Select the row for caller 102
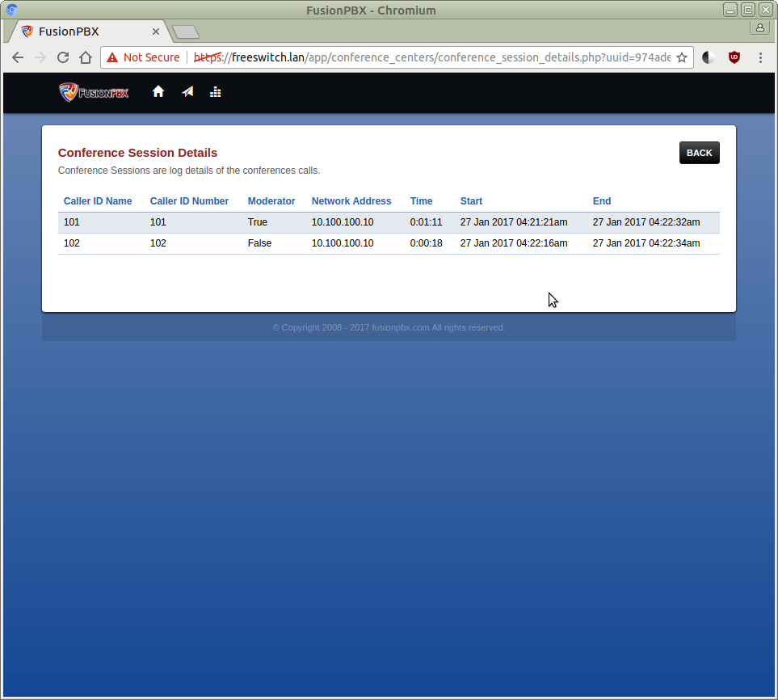Image resolution: width=778 pixels, height=700 pixels. pyautogui.click(x=388, y=243)
